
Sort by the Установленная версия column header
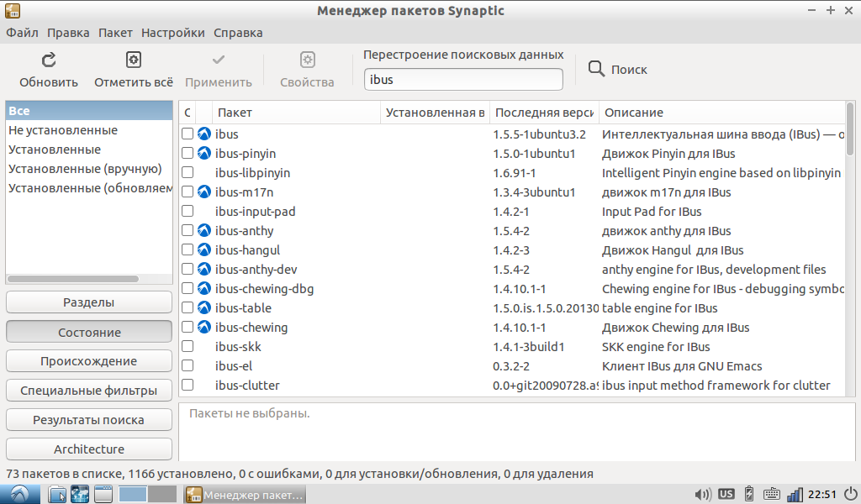click(435, 113)
